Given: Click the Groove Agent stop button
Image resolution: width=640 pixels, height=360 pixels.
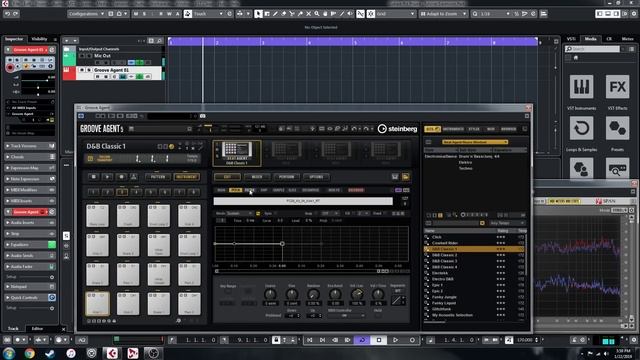Looking at the screenshot, I should tap(93, 177).
